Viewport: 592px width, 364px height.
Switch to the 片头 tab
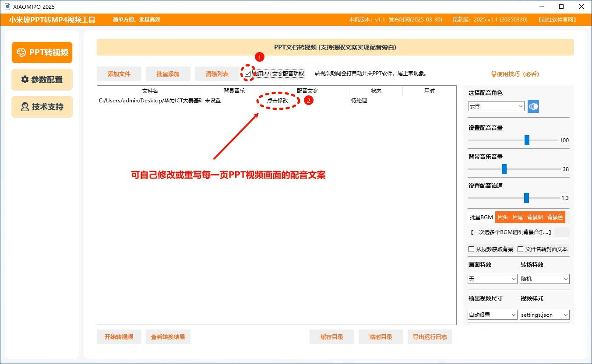pyautogui.click(x=502, y=217)
